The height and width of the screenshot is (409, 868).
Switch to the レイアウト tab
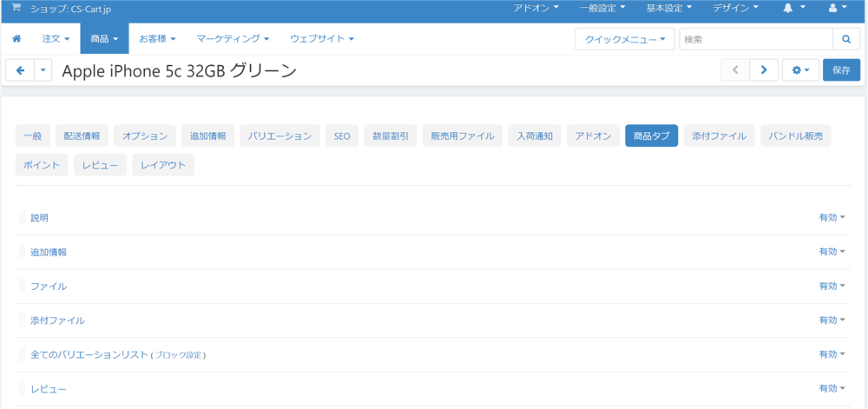click(x=163, y=165)
